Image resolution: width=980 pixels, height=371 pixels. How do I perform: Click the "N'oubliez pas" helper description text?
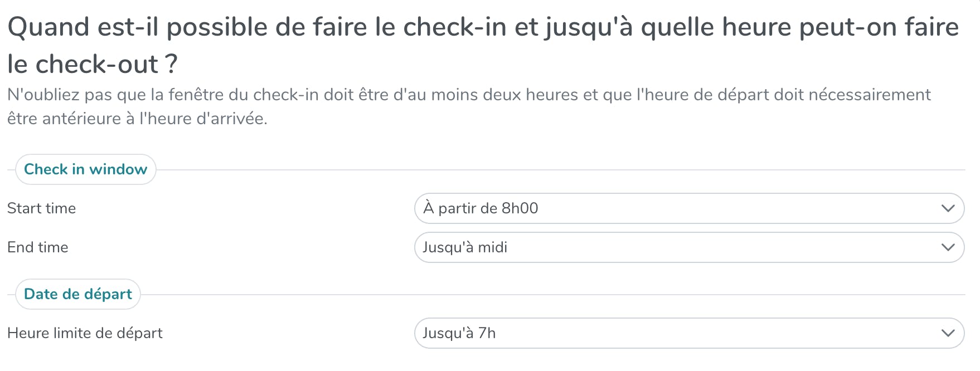(x=468, y=95)
